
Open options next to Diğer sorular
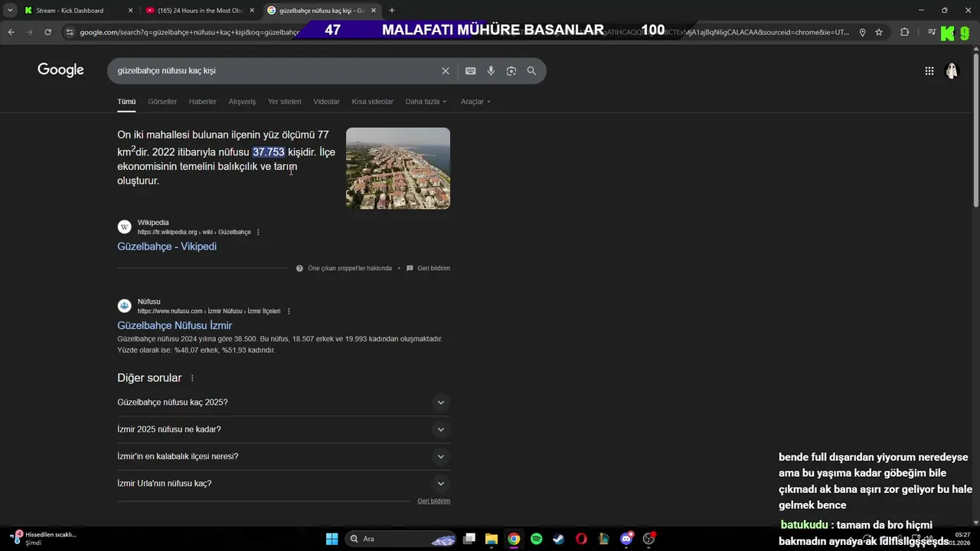click(x=192, y=378)
